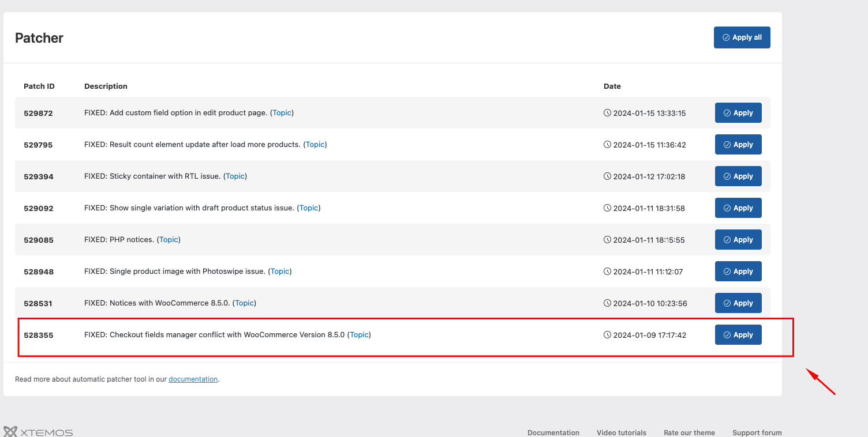Viewport: 868px width, 437px height.
Task: Click patch ID 528531
Action: click(38, 304)
